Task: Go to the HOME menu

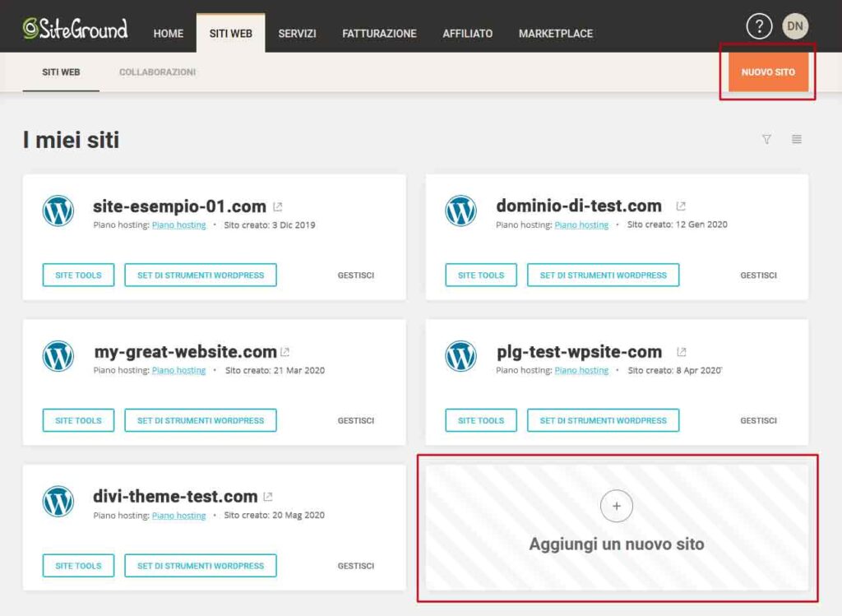Action: tap(168, 33)
